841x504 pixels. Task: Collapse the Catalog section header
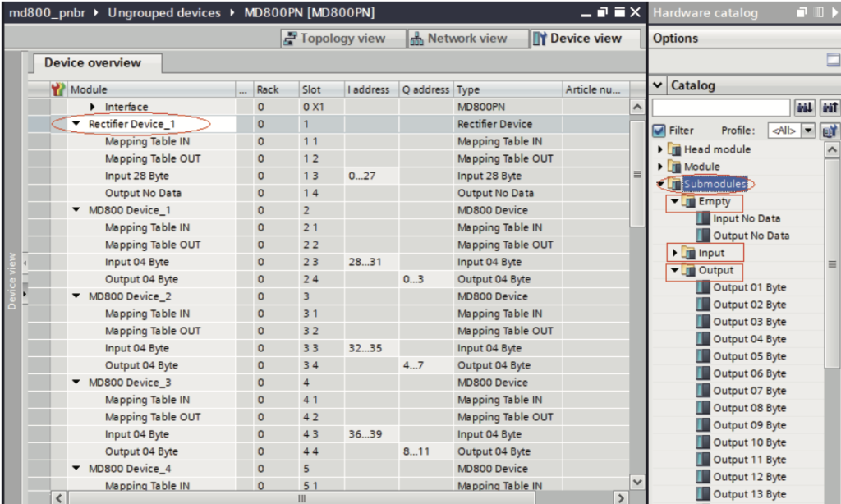[x=658, y=85]
